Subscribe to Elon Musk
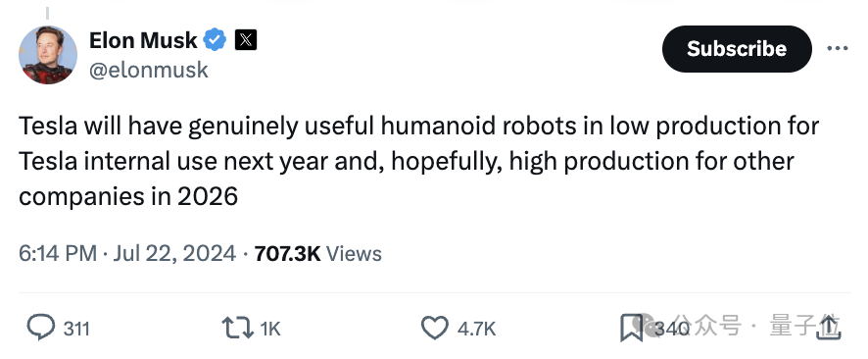This screenshot has width=868, height=359. click(737, 49)
